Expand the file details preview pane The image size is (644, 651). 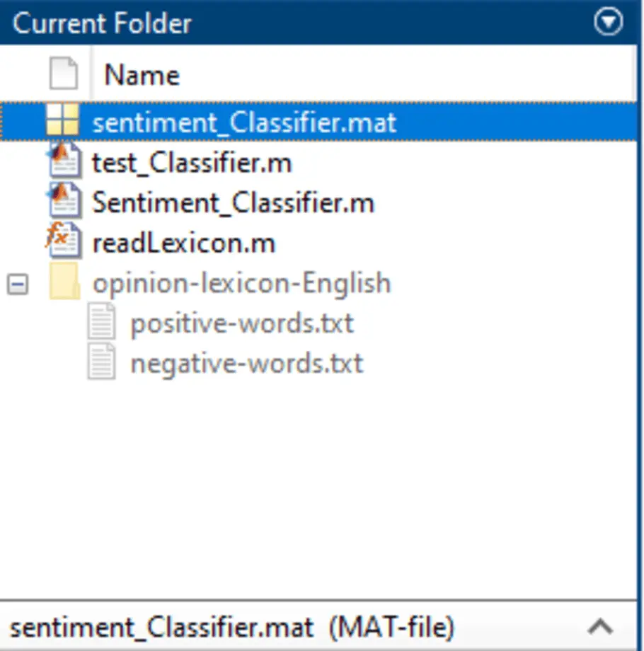pyautogui.click(x=600, y=627)
